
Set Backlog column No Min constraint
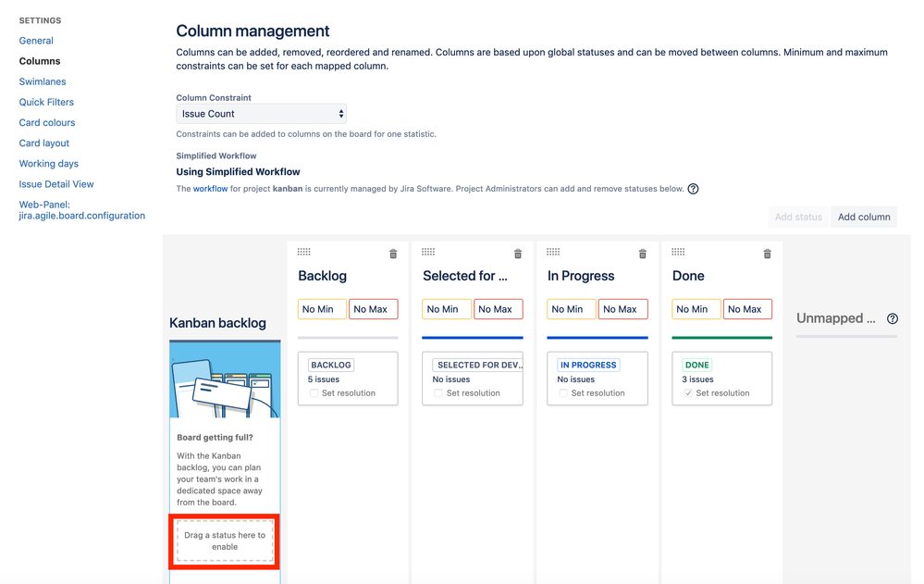pos(322,309)
